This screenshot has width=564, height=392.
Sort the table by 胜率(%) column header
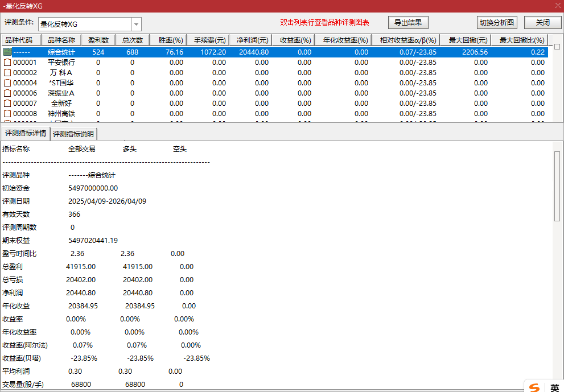click(x=170, y=40)
